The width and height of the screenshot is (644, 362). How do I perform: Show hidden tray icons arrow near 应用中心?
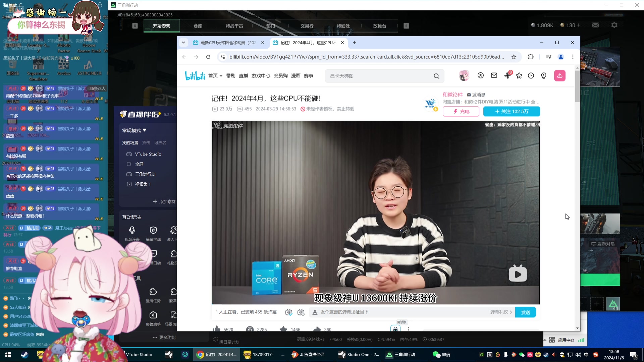click(545, 340)
